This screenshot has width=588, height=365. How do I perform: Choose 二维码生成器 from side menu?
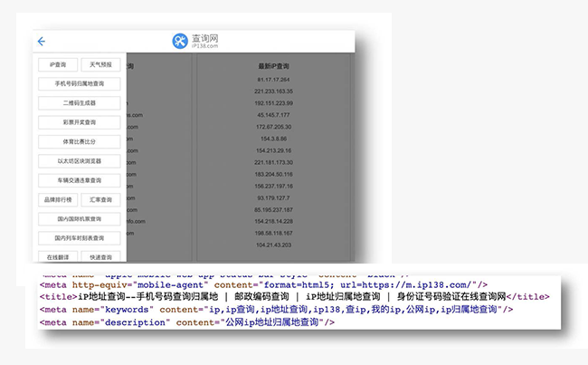[79, 103]
